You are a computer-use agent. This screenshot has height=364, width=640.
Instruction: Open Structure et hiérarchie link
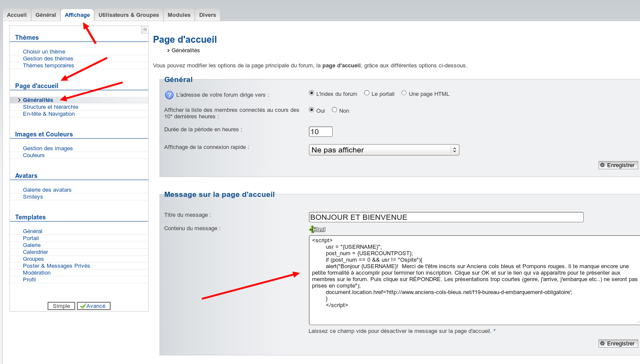[x=51, y=107]
